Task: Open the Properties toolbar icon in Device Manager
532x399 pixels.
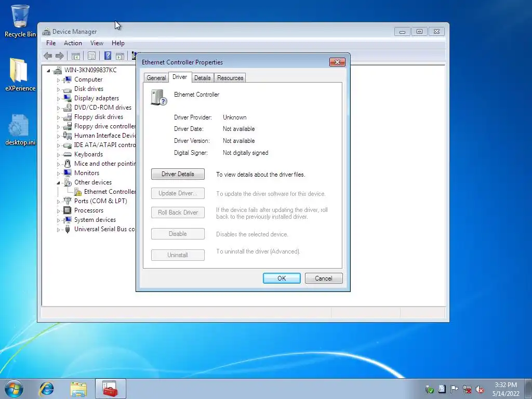Action: pyautogui.click(x=91, y=56)
